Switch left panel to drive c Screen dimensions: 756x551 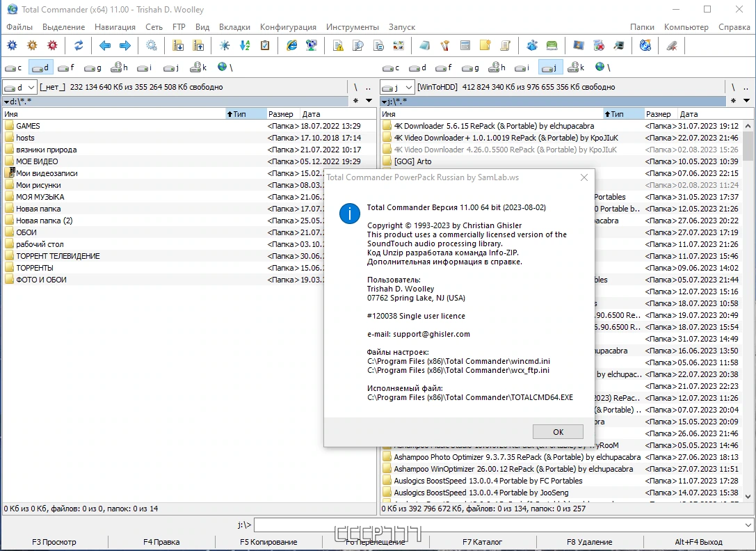(x=13, y=67)
